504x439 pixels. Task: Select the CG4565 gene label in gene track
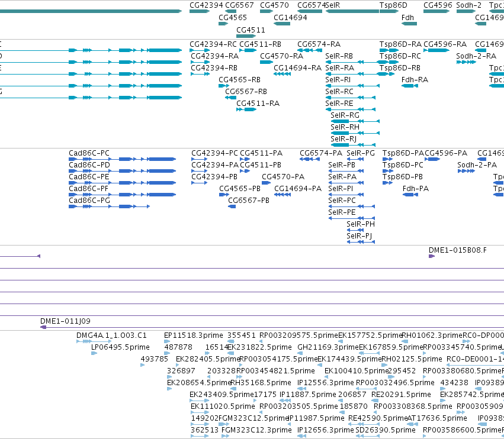pyautogui.click(x=233, y=17)
